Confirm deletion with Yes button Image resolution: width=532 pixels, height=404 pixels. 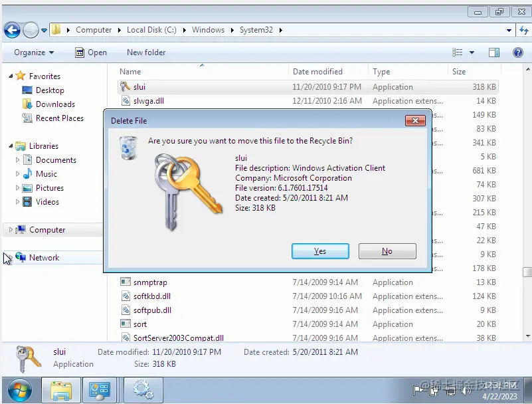(x=320, y=251)
